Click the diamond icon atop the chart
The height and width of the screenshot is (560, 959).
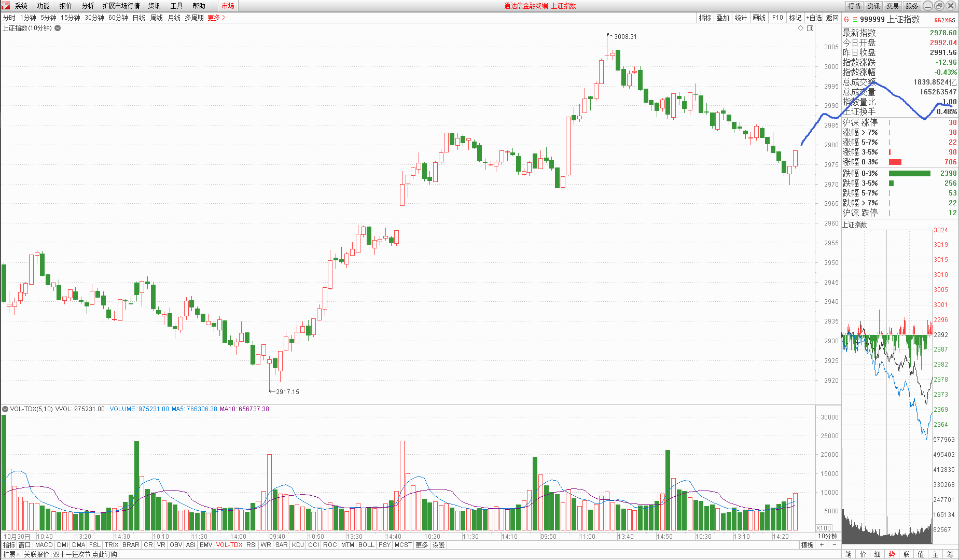800,29
